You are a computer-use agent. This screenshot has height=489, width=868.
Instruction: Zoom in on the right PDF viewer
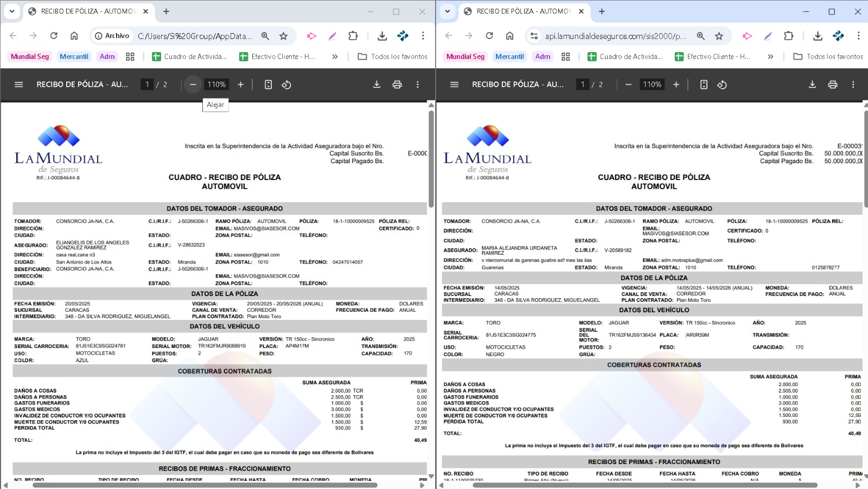(676, 85)
